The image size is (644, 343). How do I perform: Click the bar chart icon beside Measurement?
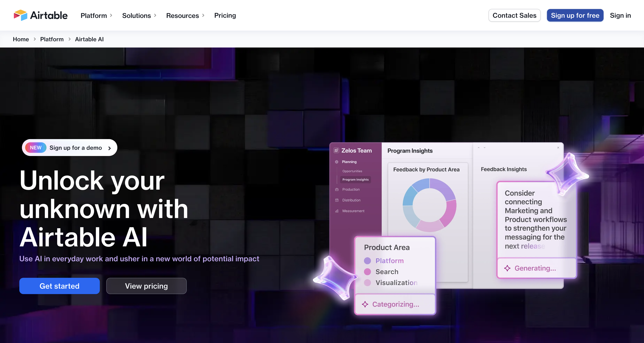337,211
